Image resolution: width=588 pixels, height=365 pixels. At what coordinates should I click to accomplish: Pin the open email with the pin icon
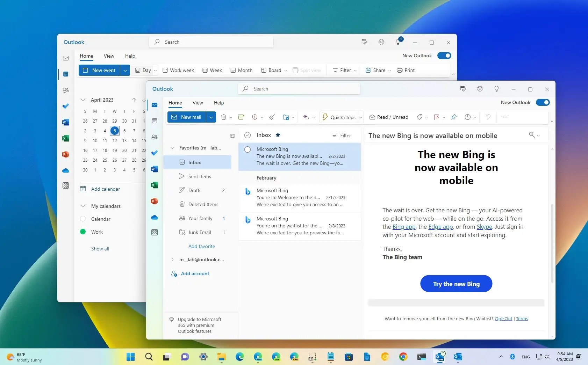(x=453, y=117)
